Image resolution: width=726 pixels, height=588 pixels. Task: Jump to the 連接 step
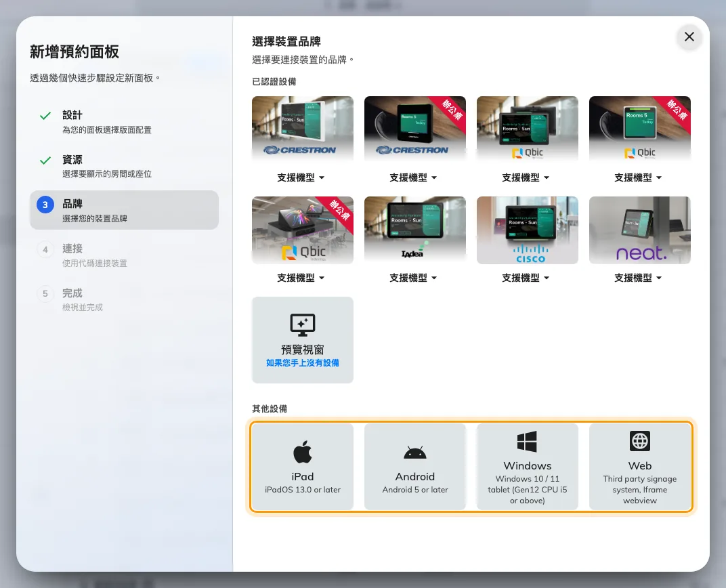pos(124,255)
